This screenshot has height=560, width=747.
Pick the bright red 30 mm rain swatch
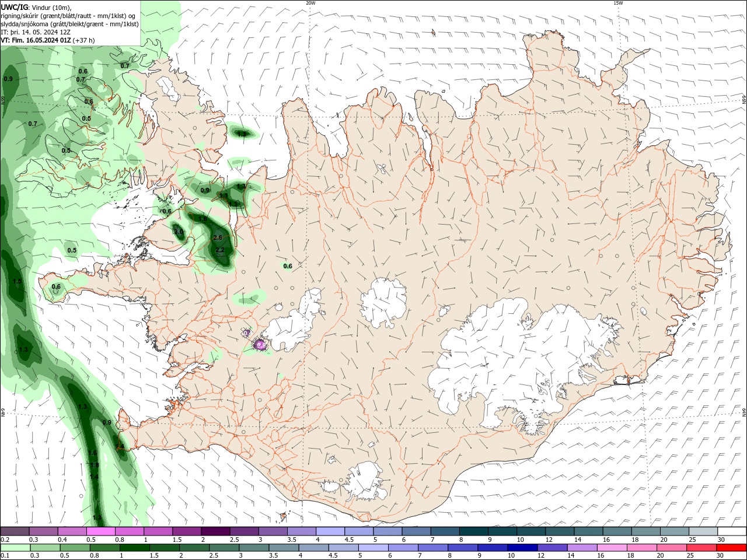pyautogui.click(x=731, y=548)
